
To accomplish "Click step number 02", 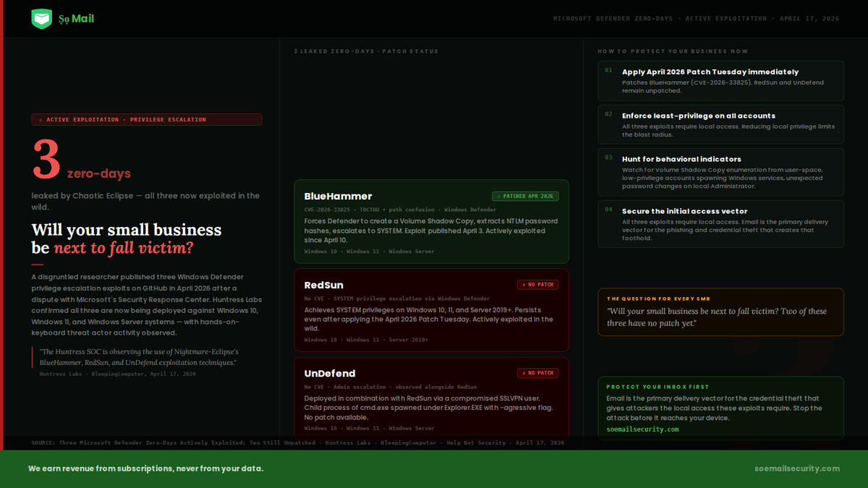I will coord(608,114).
